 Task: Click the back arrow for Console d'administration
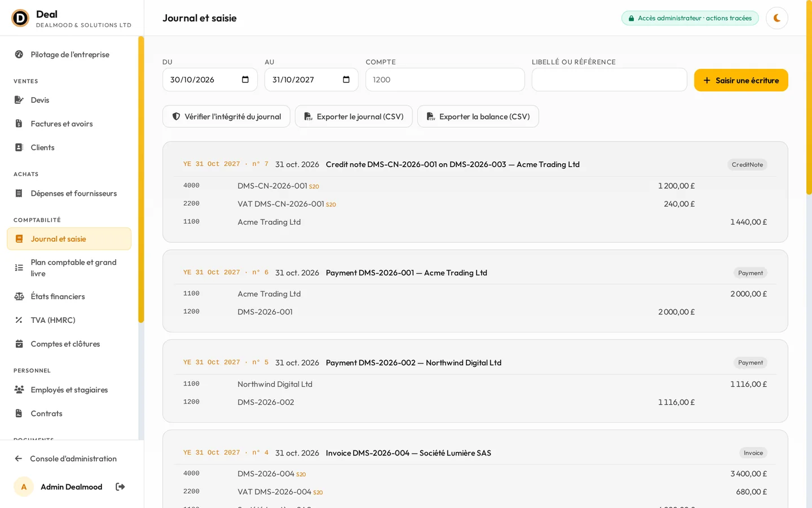click(x=19, y=458)
